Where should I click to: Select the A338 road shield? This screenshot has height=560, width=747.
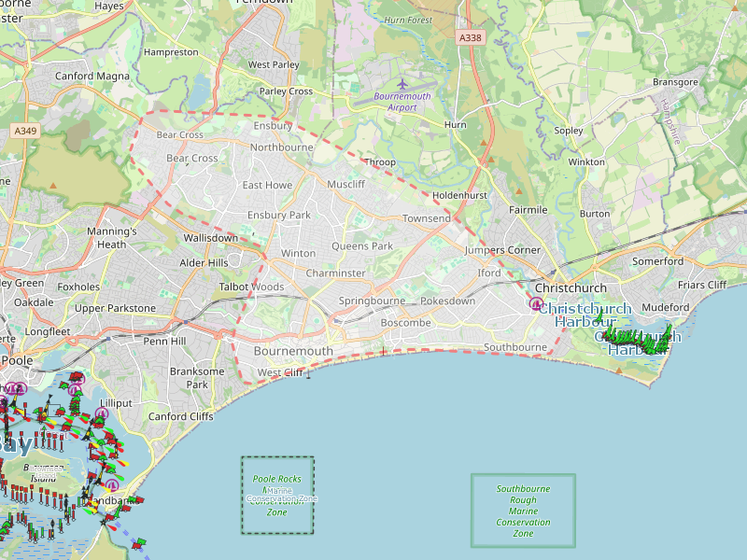471,37
